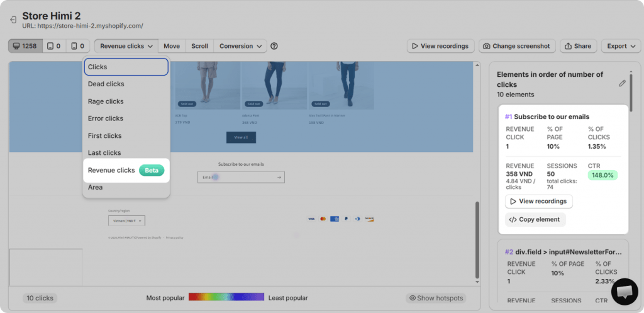644x313 pixels.
Task: Open the chat support bubble
Action: pos(624,291)
